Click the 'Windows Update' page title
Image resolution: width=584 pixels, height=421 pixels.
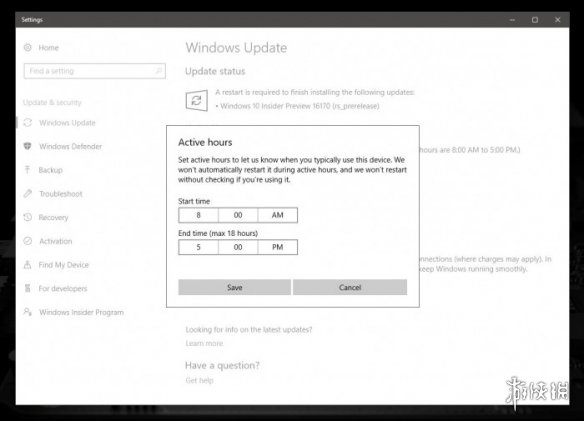pyautogui.click(x=236, y=48)
